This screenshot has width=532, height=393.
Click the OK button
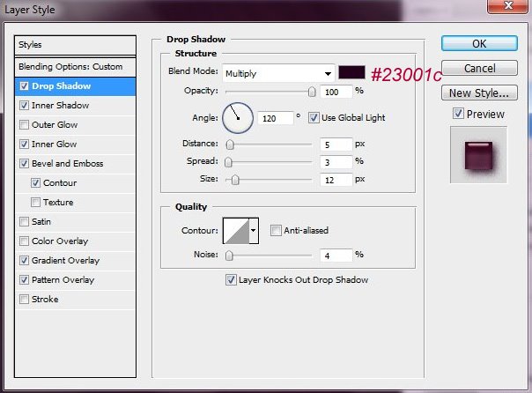478,43
